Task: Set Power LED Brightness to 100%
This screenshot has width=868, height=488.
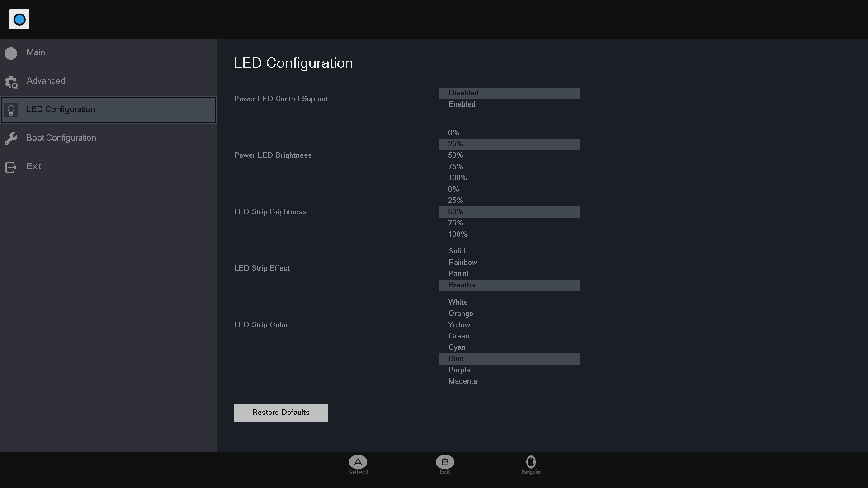Action: (509, 178)
